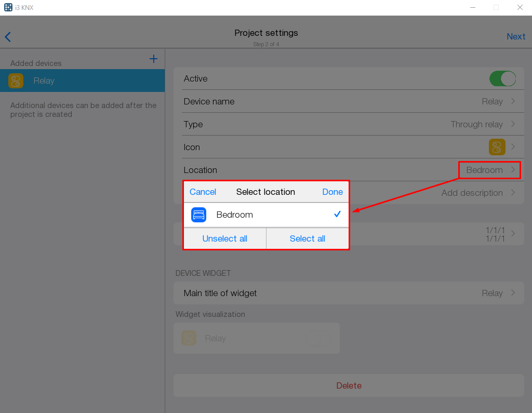Click the relay icon in widget preview
532x413 pixels.
[x=189, y=338]
